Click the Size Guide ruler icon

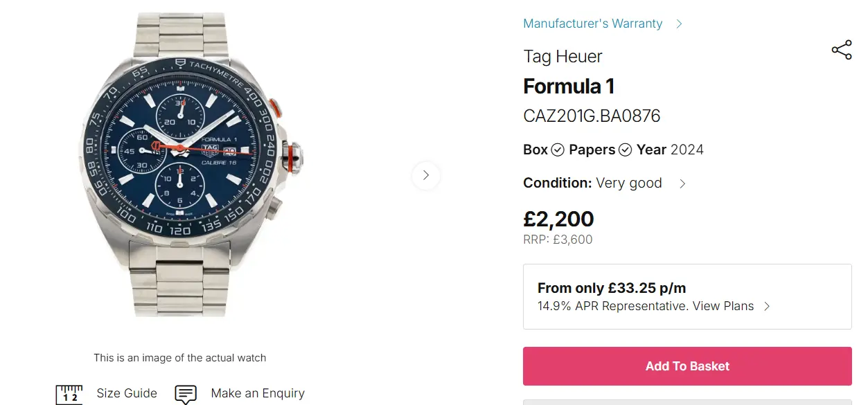pos(69,394)
